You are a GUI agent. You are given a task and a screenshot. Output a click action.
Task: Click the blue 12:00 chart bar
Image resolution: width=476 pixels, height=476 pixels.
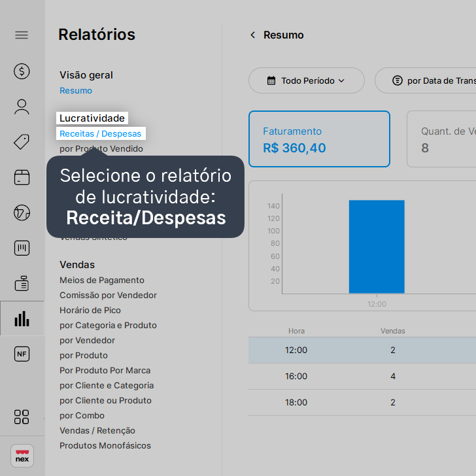pos(377,246)
